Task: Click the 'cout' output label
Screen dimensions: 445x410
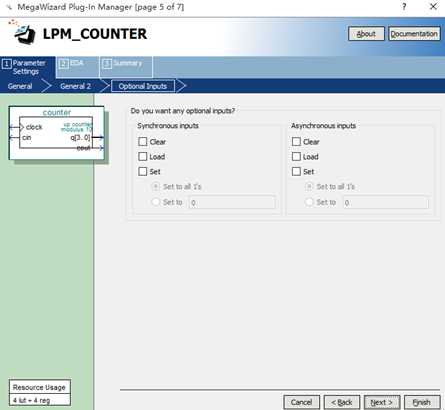Action: 83,148
